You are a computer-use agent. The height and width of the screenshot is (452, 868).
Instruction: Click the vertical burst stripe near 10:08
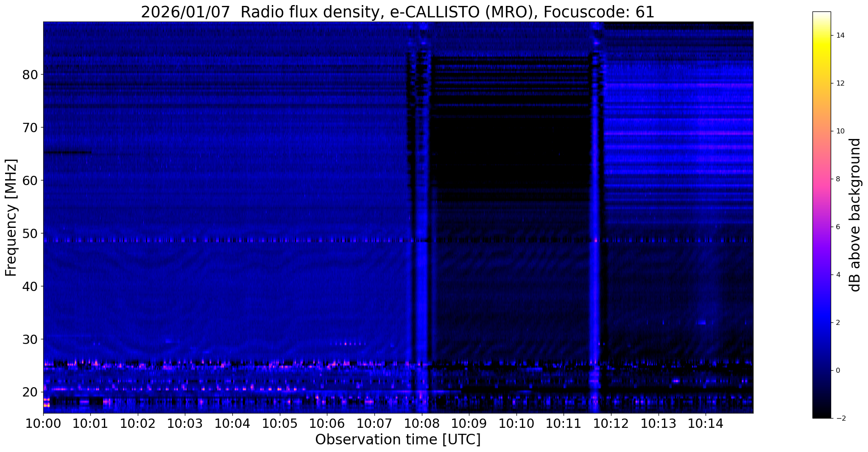tap(422, 217)
